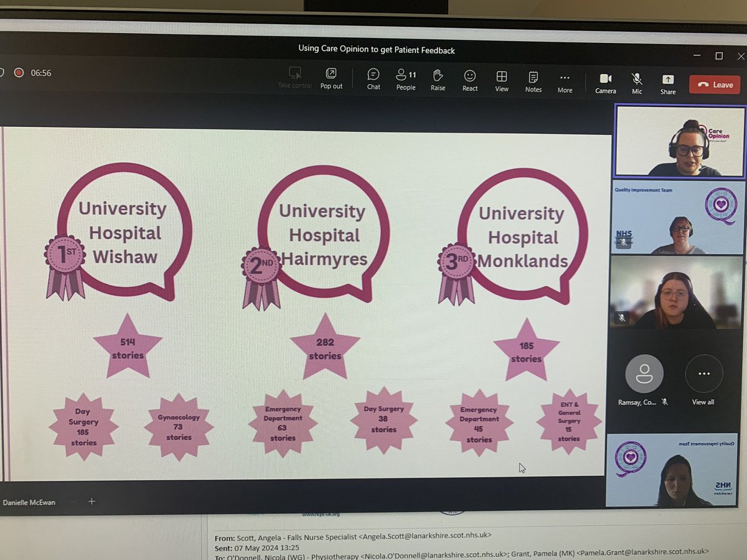Unmute the Mic
The image size is (747, 560).
click(637, 83)
